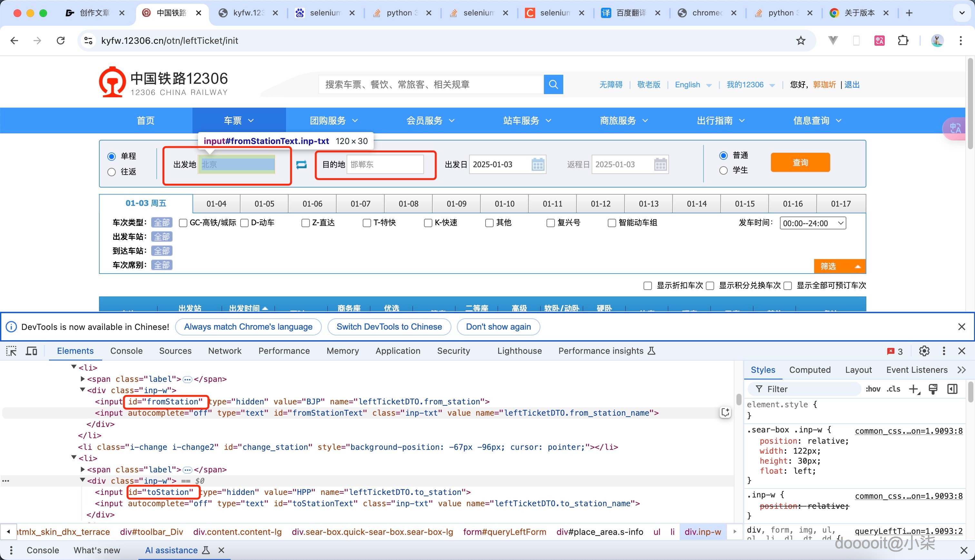
Task: Select the 往返 round-trip radio button
Action: pos(112,172)
